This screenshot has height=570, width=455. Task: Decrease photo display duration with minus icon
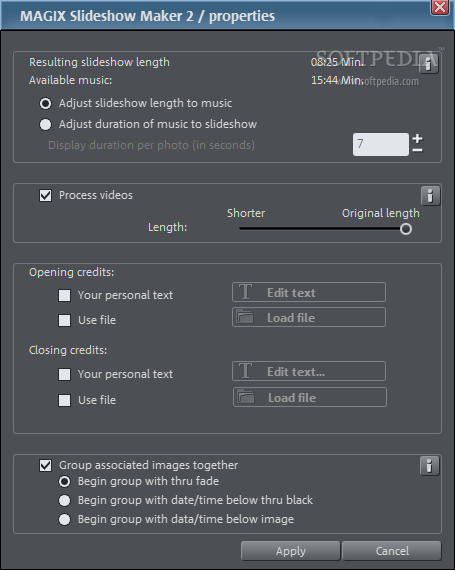(x=418, y=150)
